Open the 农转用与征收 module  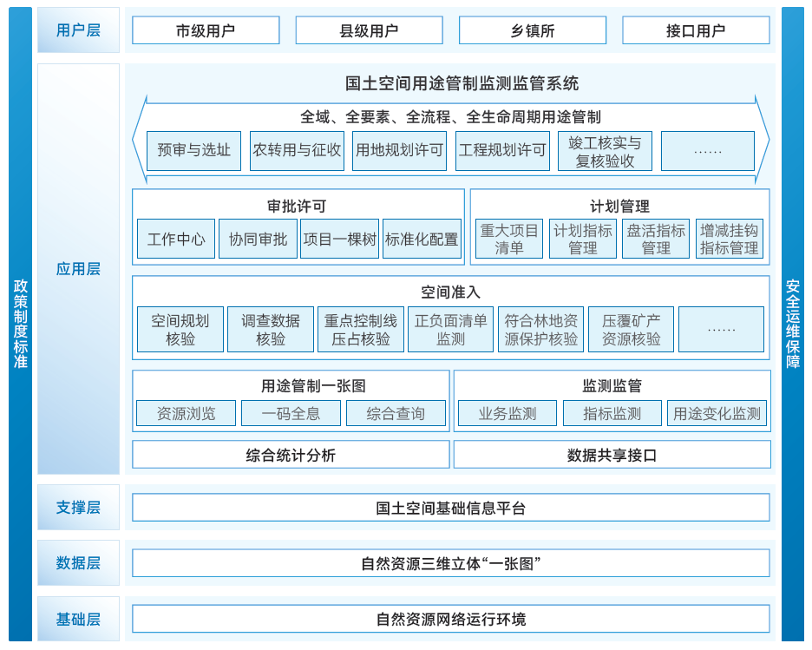297,151
